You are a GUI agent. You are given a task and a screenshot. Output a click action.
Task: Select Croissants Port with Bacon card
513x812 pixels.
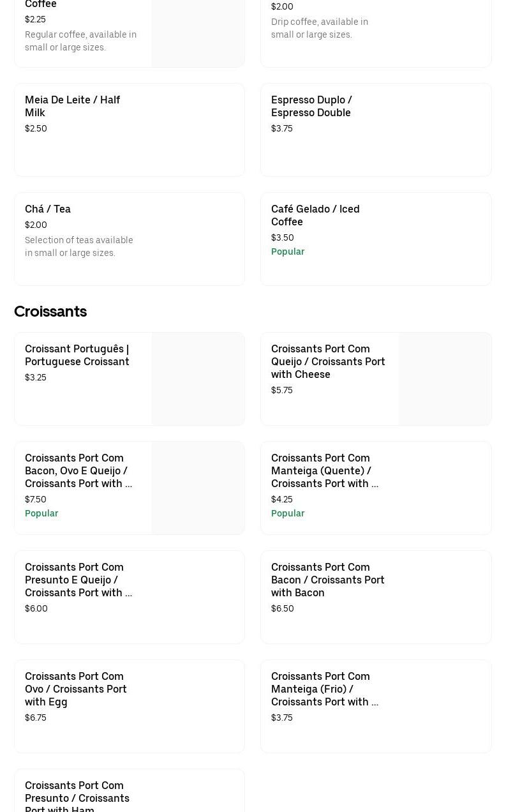[x=376, y=597]
